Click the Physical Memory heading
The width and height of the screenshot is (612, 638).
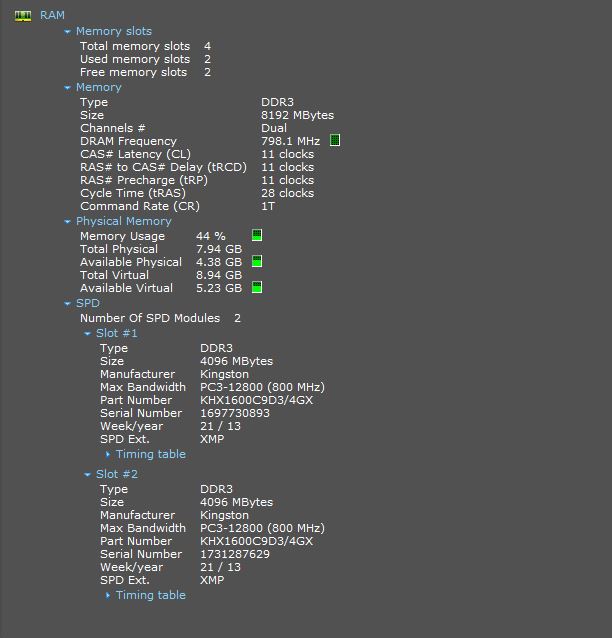(x=124, y=221)
